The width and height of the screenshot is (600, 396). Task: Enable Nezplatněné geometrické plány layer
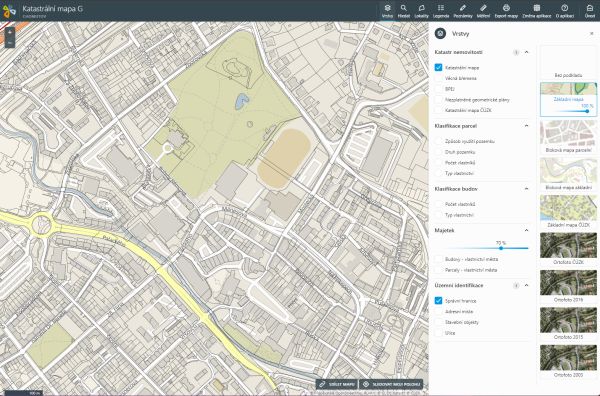[439, 100]
